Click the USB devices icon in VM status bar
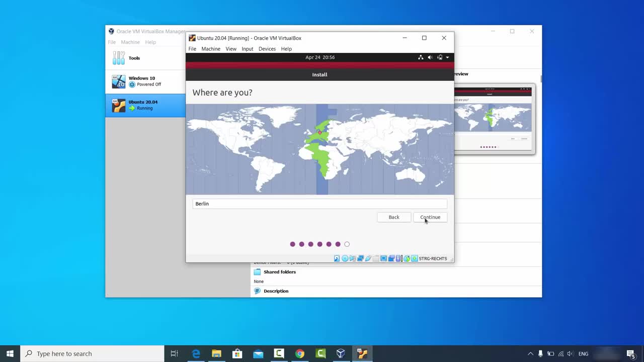The height and width of the screenshot is (362, 644). pos(368,258)
